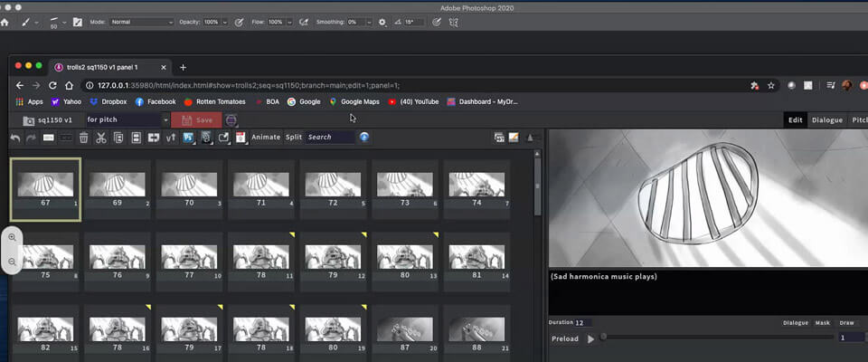Open the Google Maps bookmark
The height and width of the screenshot is (362, 868).
click(354, 102)
